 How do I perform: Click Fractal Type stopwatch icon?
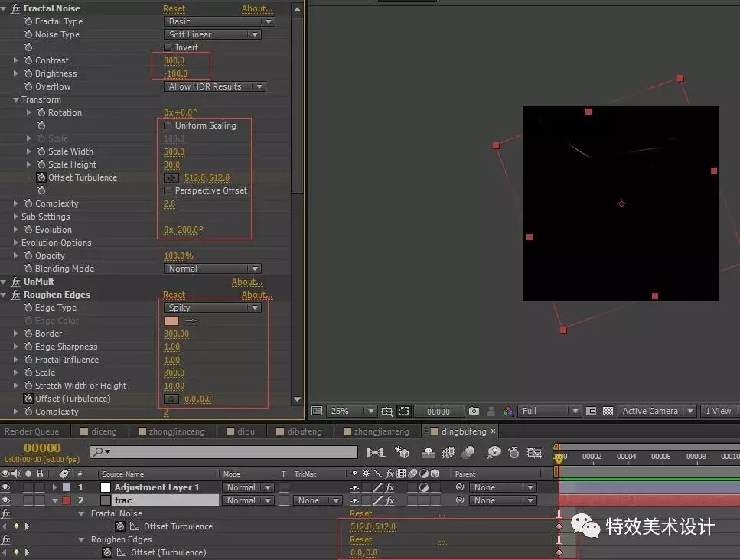(x=28, y=21)
